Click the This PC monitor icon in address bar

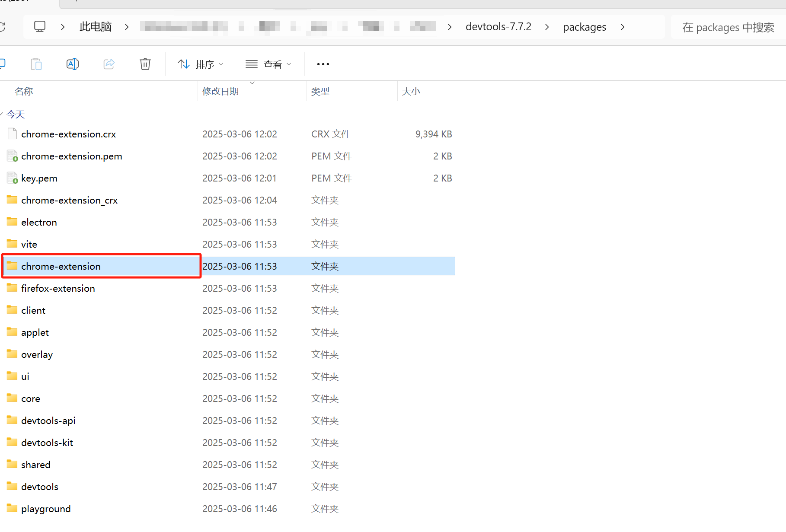(x=40, y=27)
